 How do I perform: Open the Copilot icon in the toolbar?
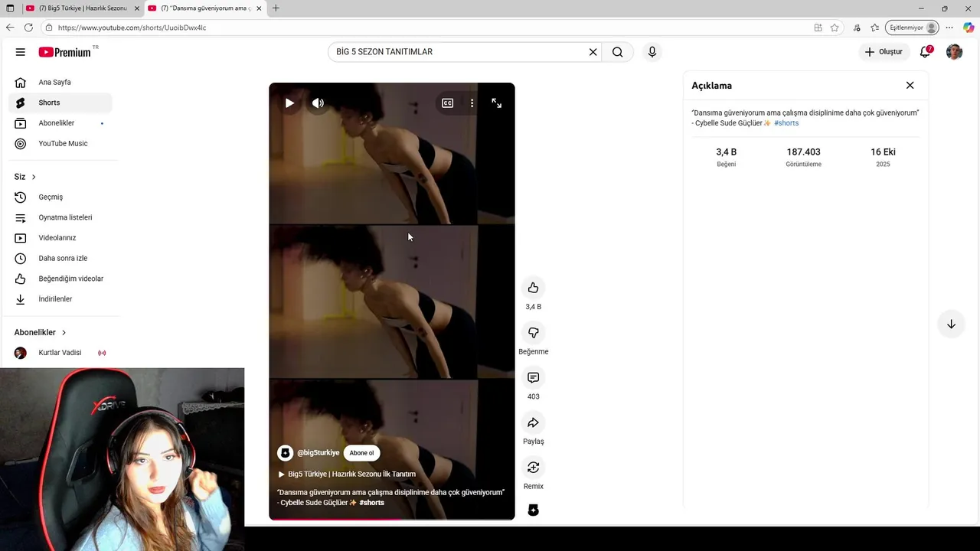tap(969, 28)
